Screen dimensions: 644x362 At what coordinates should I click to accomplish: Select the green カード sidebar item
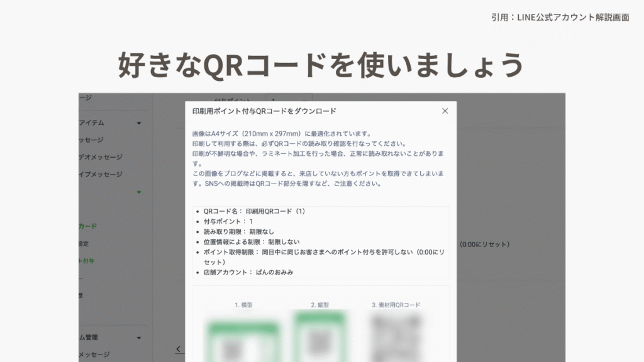(x=88, y=226)
